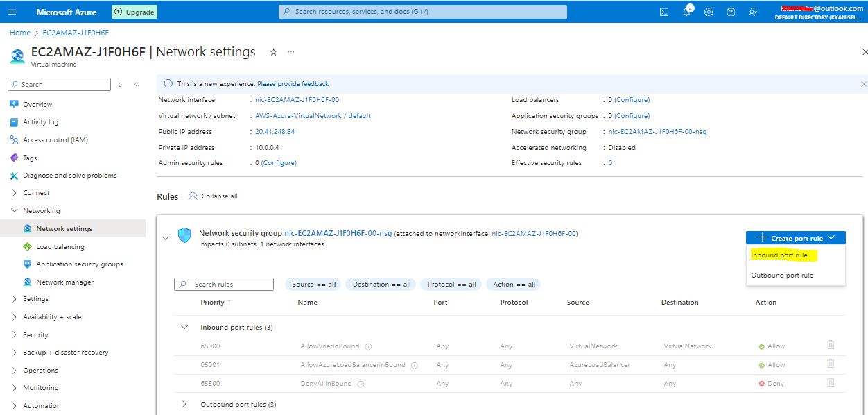Click the help question mark icon
The width and height of the screenshot is (868, 415).
731,12
